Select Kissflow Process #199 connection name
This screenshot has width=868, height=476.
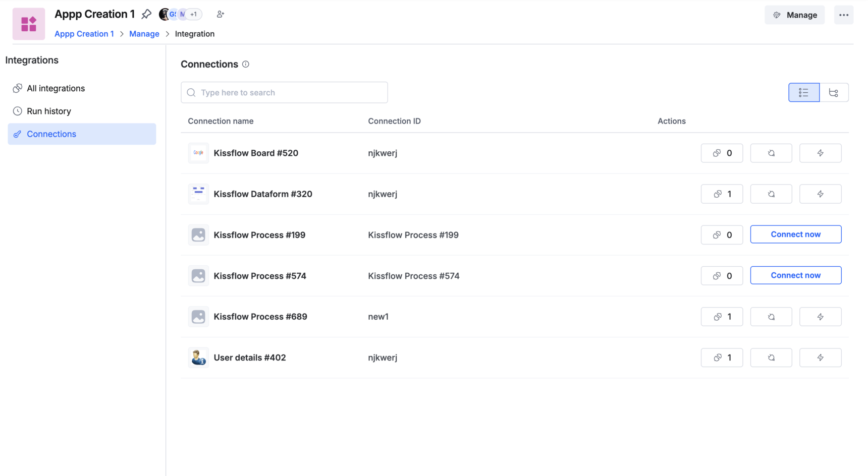(259, 235)
